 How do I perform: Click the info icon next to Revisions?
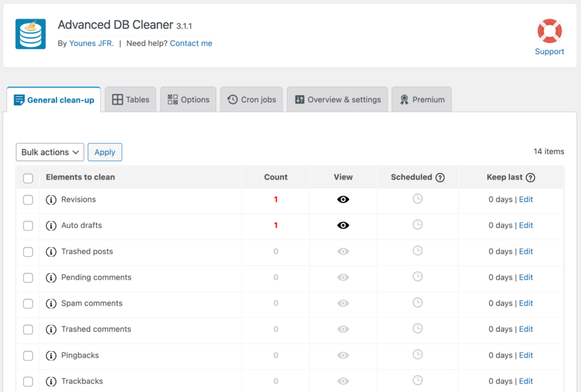pyautogui.click(x=51, y=199)
